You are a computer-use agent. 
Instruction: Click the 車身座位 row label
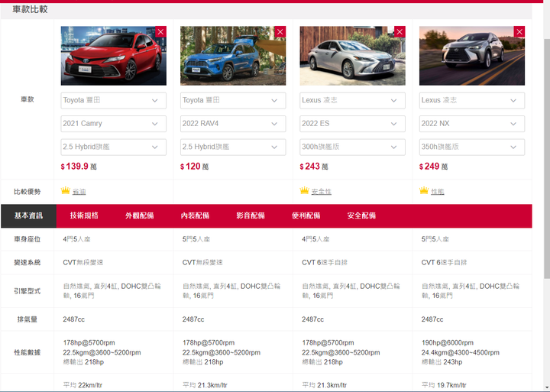pyautogui.click(x=27, y=239)
